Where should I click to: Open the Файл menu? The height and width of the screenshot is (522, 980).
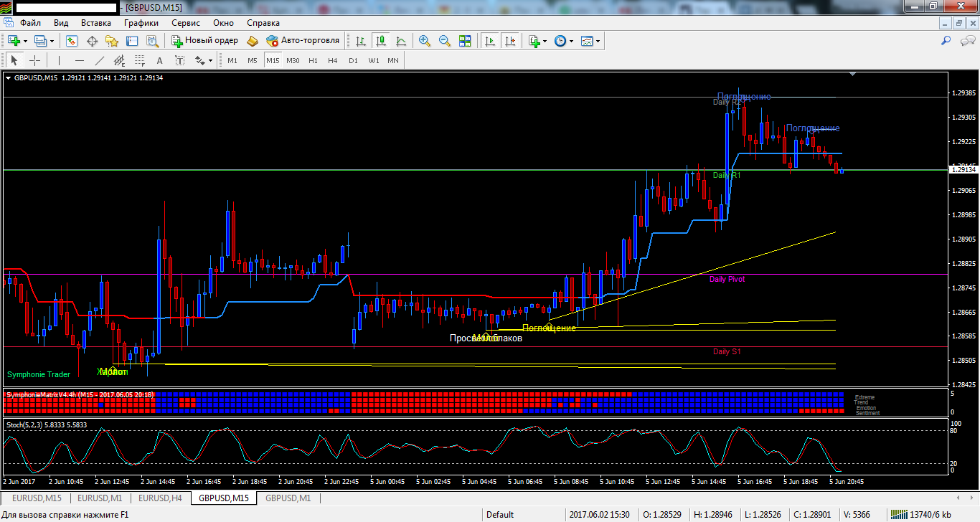click(x=31, y=23)
